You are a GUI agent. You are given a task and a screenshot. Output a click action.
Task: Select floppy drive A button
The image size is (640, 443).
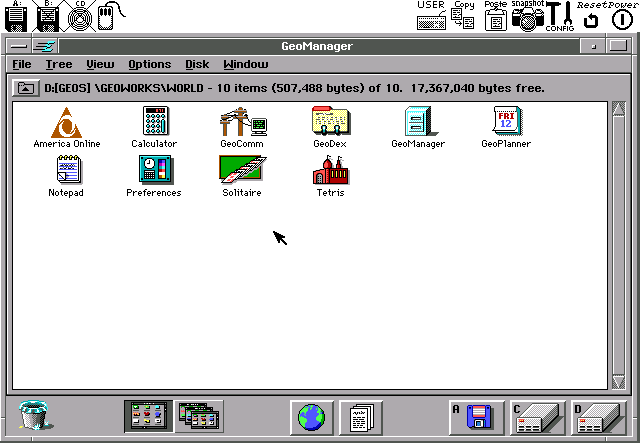tap(477, 417)
